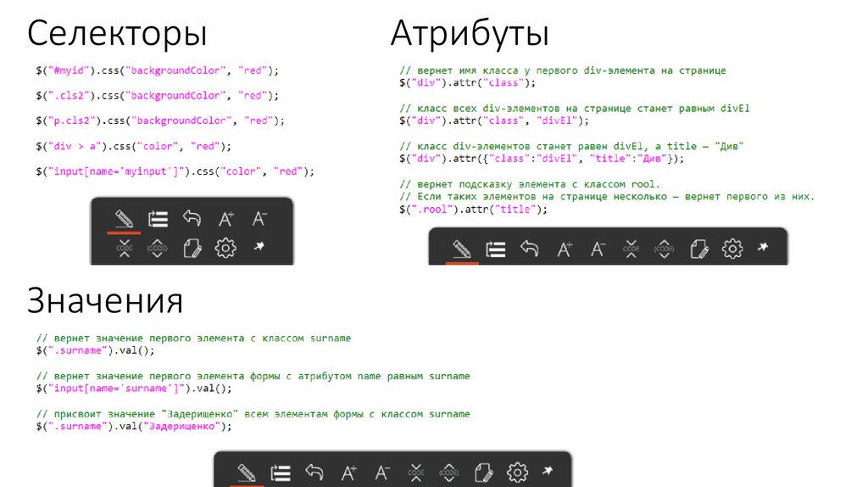The height and width of the screenshot is (487, 868).
Task: Click undo arrow in Значения toolbar
Action: (314, 472)
